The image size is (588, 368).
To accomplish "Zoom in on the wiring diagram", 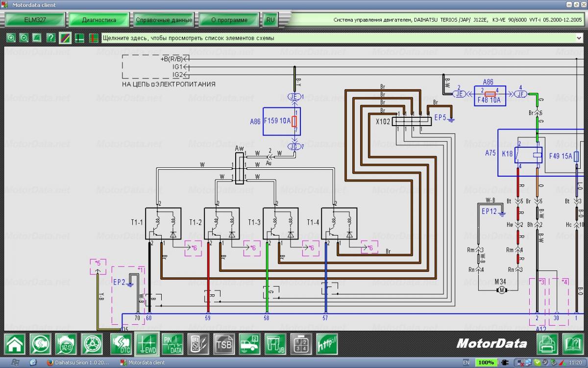I will click(11, 38).
